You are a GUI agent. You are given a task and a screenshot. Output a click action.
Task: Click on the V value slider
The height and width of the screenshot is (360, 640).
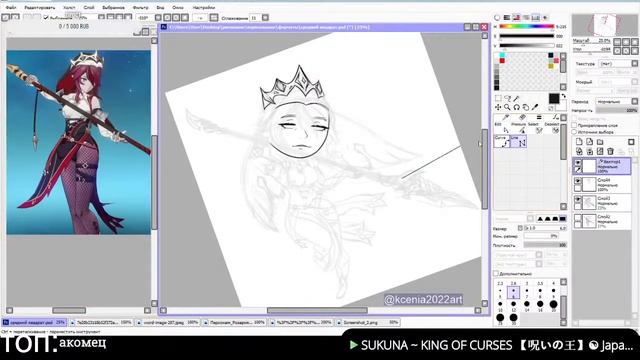[527, 46]
